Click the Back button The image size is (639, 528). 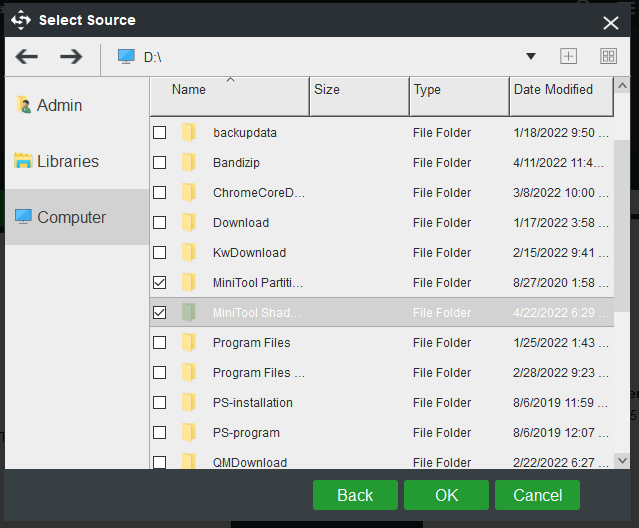355,495
